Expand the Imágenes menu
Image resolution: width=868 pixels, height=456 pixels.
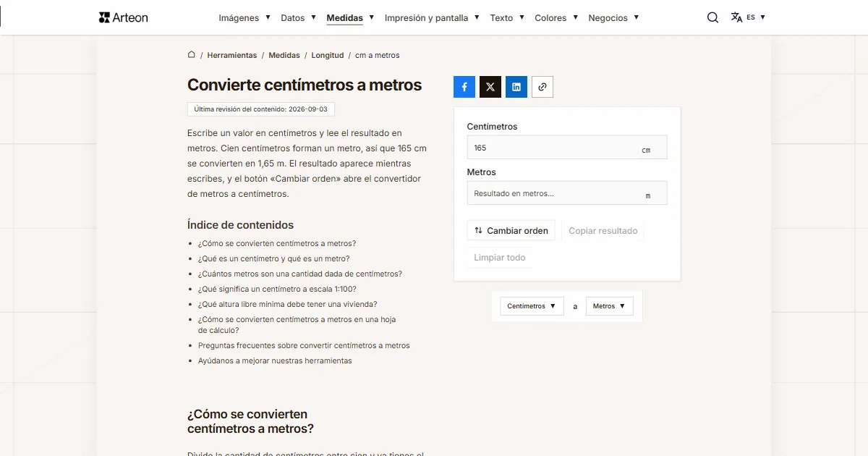tap(244, 17)
